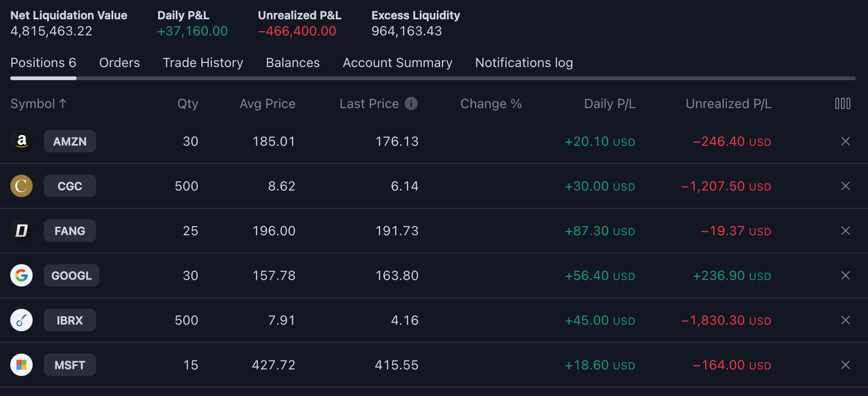Open the Trade History tab
The image size is (868, 396).
[x=203, y=63]
